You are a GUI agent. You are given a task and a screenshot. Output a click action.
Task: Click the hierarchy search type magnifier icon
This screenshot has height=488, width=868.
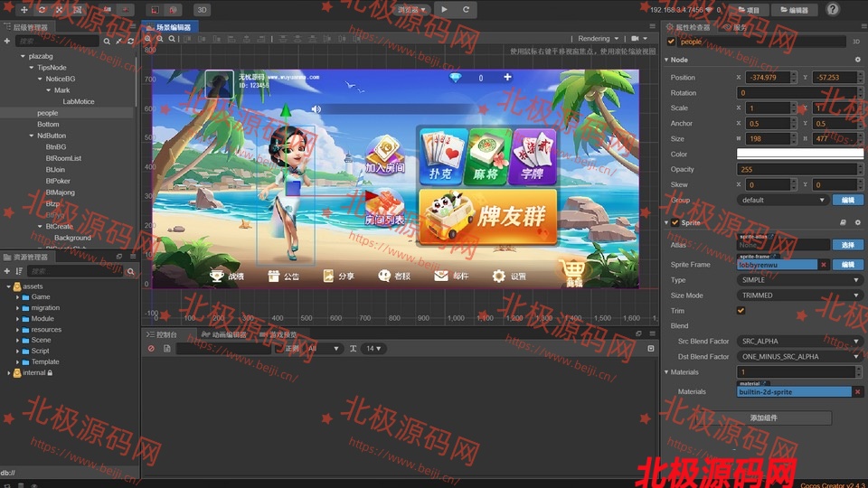107,41
